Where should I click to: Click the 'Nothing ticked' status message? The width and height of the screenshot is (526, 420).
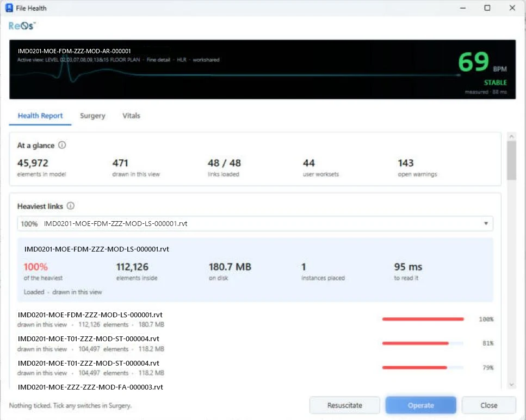[70, 405]
